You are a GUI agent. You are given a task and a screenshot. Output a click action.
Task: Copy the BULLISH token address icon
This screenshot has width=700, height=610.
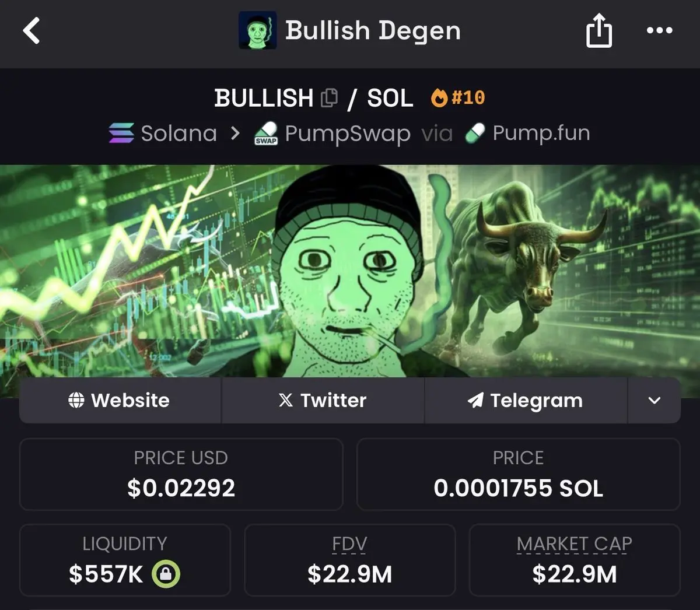pyautogui.click(x=330, y=98)
